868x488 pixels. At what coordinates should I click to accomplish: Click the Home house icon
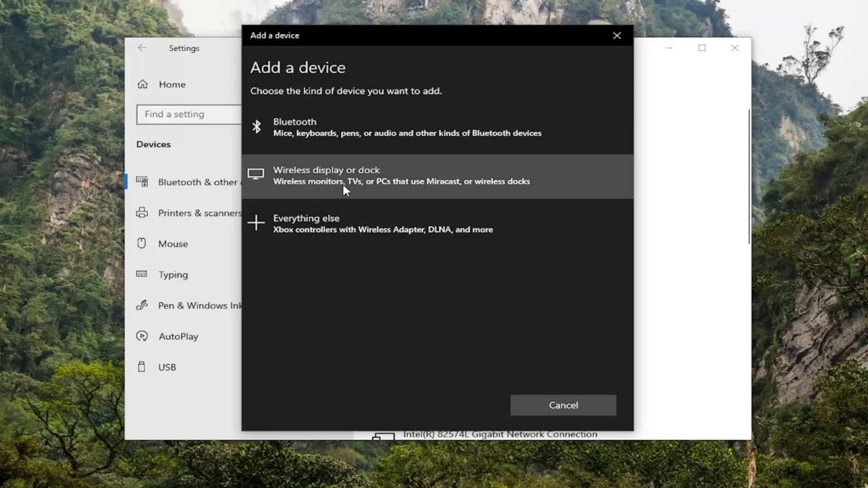[x=142, y=84]
